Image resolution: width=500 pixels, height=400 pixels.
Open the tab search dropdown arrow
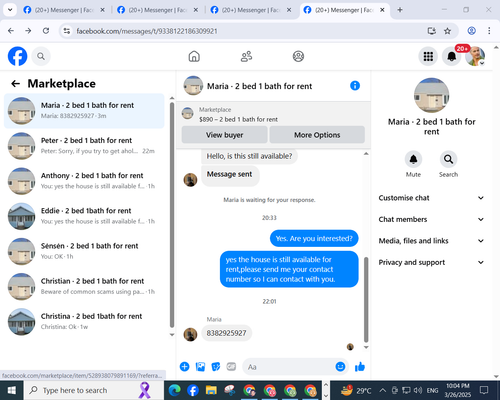10,10
